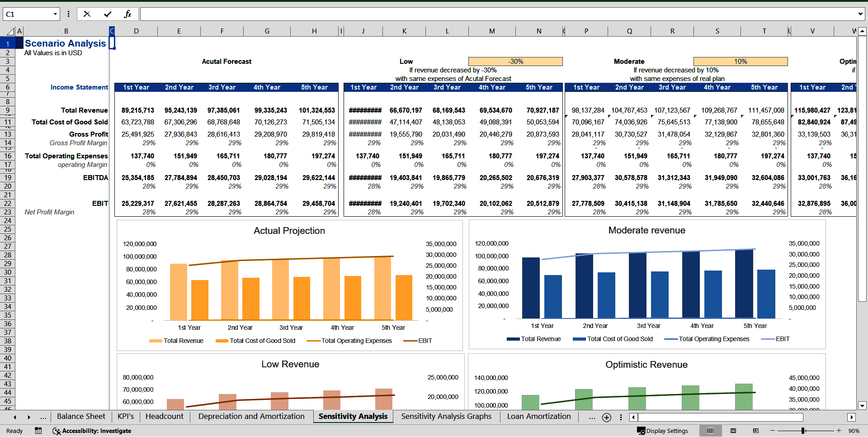Open Display Settings from the status bar
868x437 pixels.
click(x=664, y=431)
